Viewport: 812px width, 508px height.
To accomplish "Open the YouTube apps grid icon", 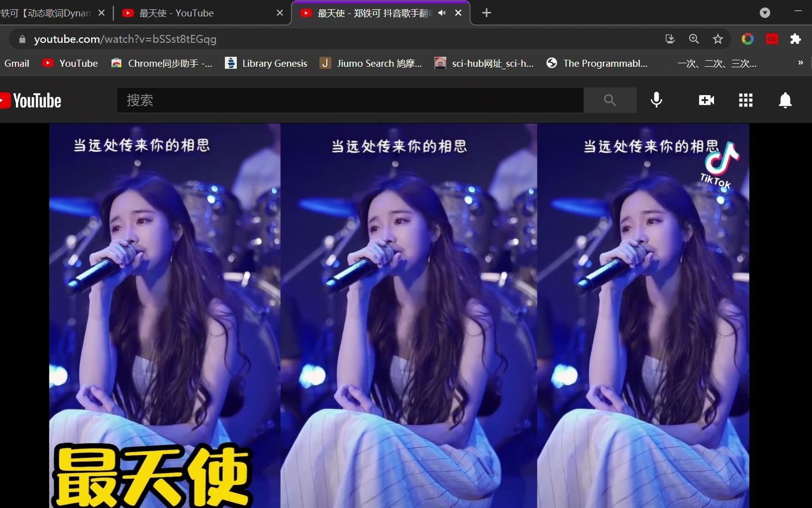I will click(746, 100).
